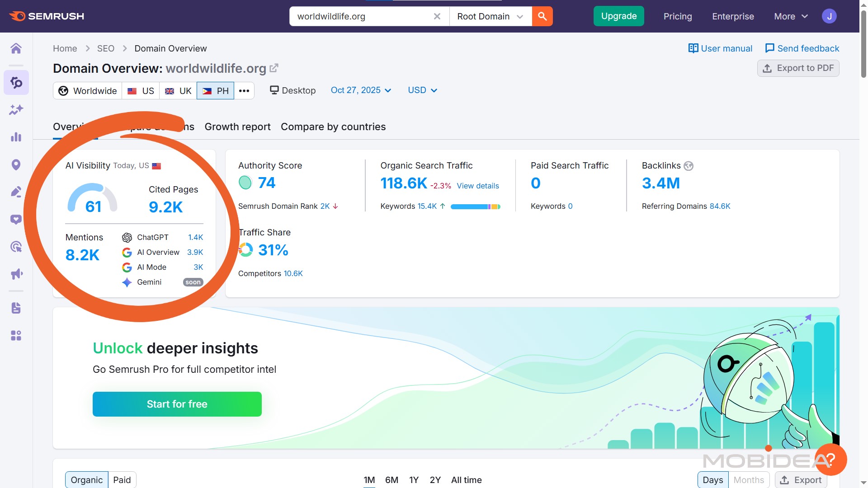This screenshot has height=488, width=868.
Task: Select the SEO magnifier icon in sidebar
Action: pos(16,83)
